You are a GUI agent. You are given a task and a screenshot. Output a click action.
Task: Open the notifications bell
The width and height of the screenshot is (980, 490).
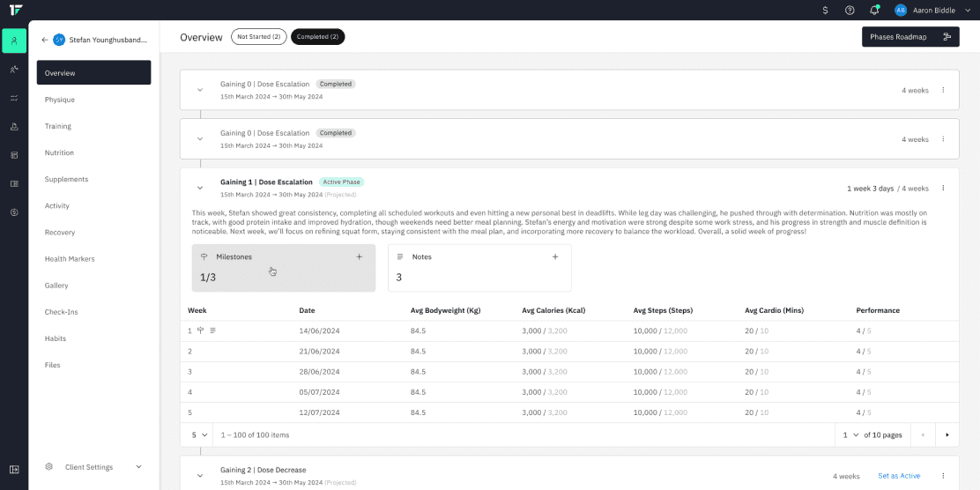point(874,10)
